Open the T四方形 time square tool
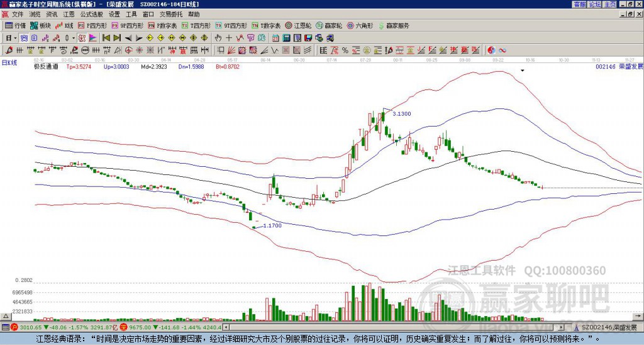Viewport: 644px width, 345px height. (196, 25)
